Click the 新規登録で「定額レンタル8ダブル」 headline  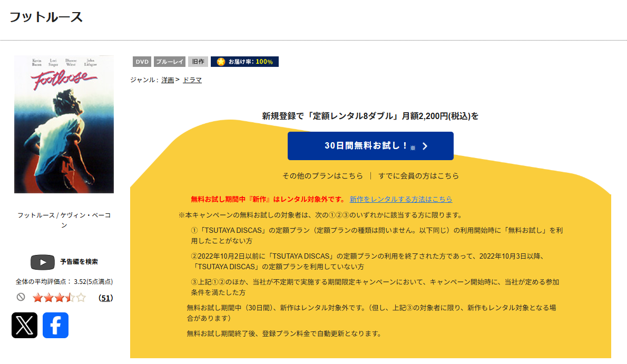(370, 116)
